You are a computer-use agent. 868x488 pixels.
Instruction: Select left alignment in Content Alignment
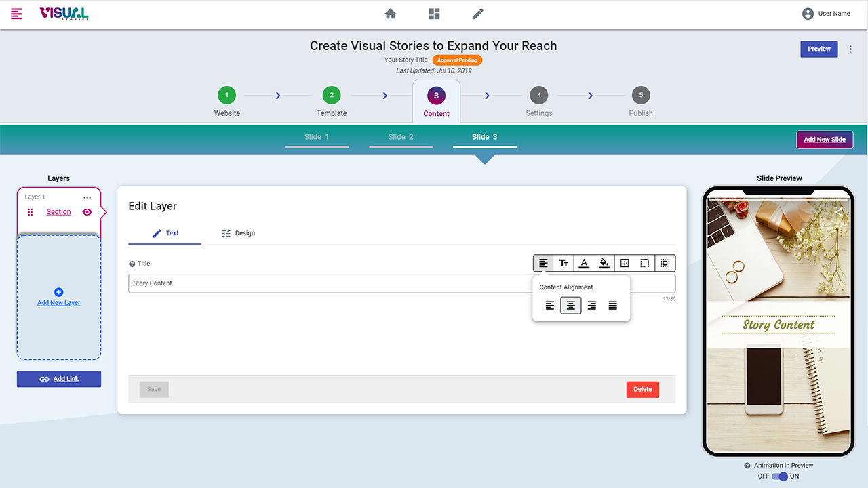(x=550, y=306)
